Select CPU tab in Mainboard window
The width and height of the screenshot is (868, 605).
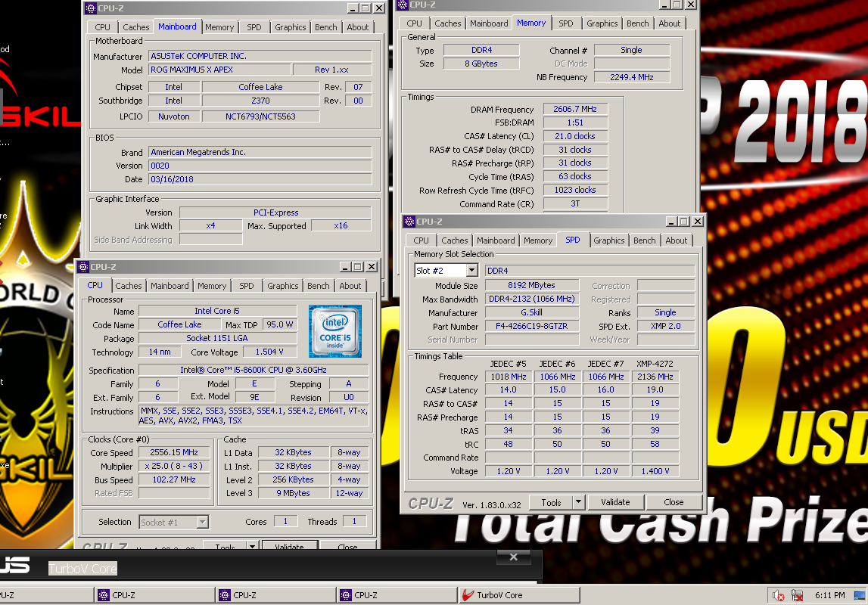click(x=102, y=27)
